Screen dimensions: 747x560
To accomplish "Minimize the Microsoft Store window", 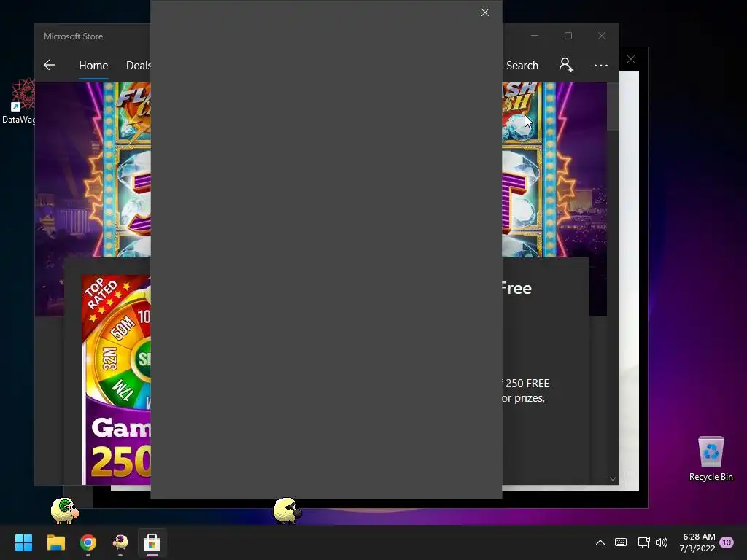I will 535,36.
